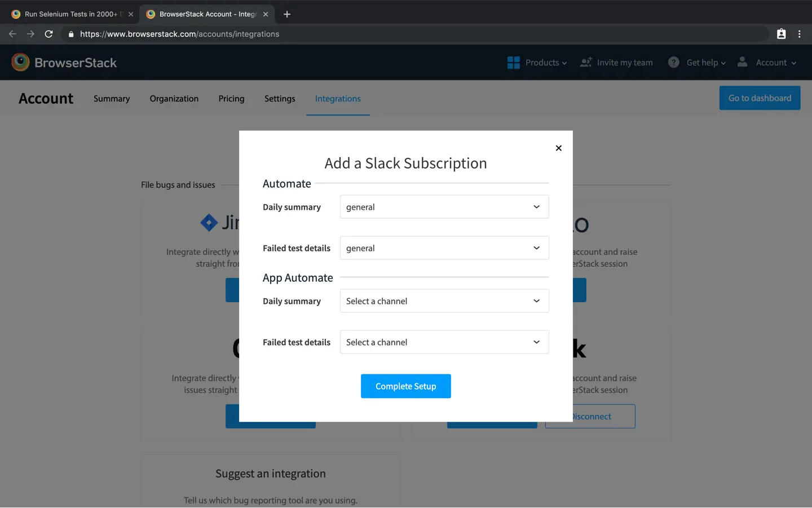The image size is (812, 508).
Task: Click the Complete Setup button
Action: point(405,386)
